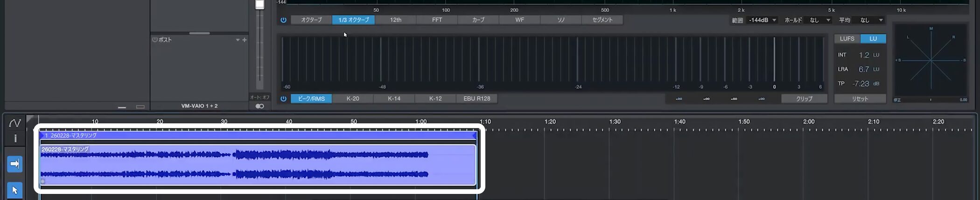Toggle the spectrum meter power button
The image size is (980, 200).
tap(283, 20)
